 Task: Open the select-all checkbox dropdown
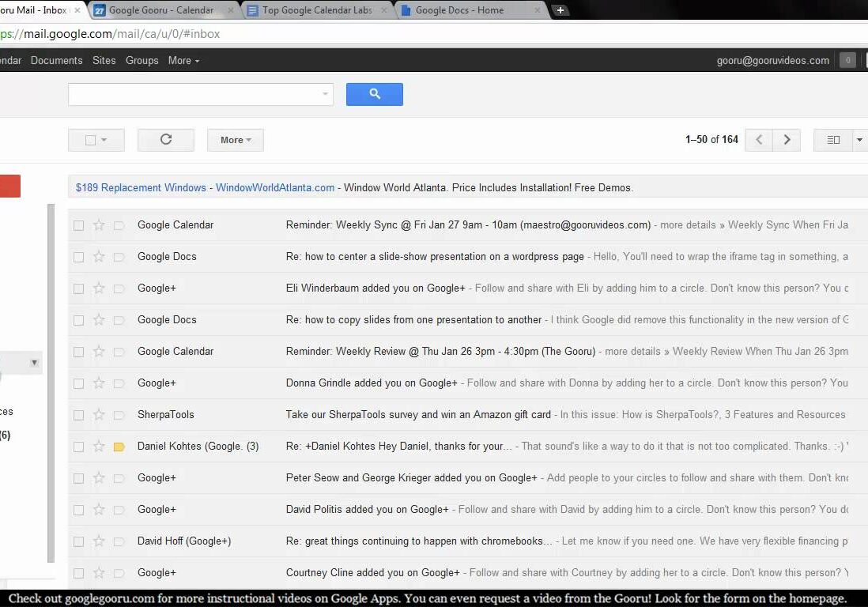[x=104, y=140]
